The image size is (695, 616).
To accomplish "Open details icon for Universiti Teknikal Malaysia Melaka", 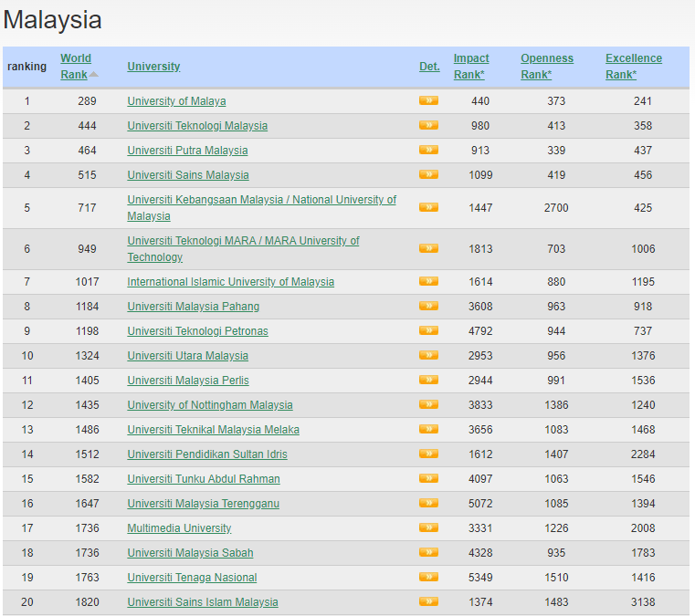I will coord(428,429).
